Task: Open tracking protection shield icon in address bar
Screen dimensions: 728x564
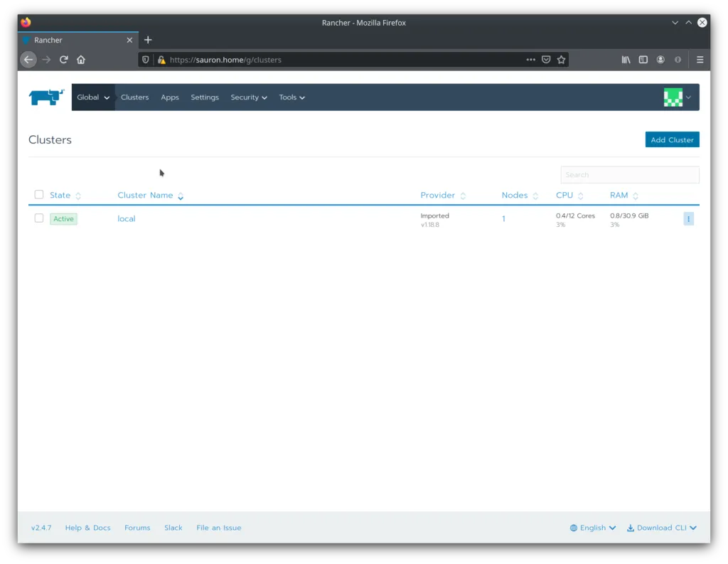Action: tap(145, 60)
